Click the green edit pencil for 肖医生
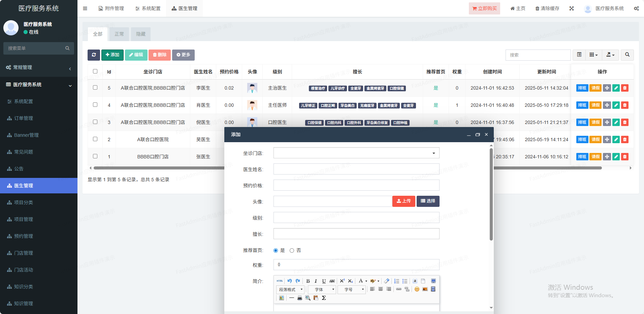Screen dimensions: 644x314 click(x=616, y=105)
